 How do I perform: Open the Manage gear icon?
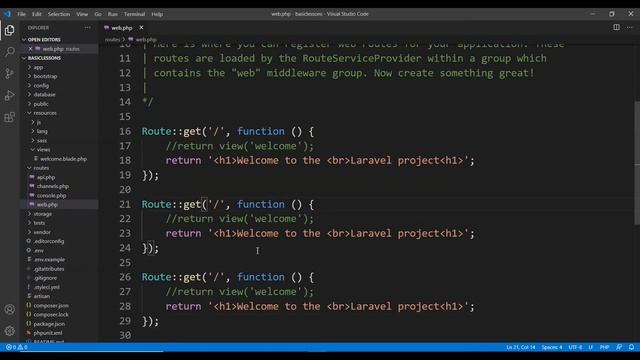tap(9, 331)
